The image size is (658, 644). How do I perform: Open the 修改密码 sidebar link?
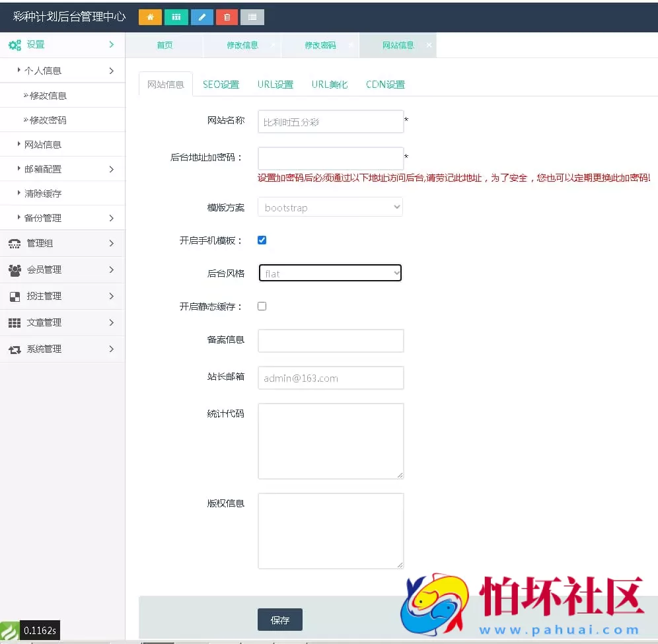(x=51, y=120)
